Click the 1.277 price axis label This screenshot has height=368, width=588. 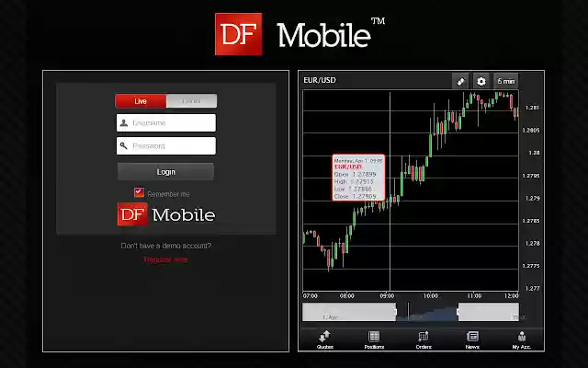(x=532, y=288)
